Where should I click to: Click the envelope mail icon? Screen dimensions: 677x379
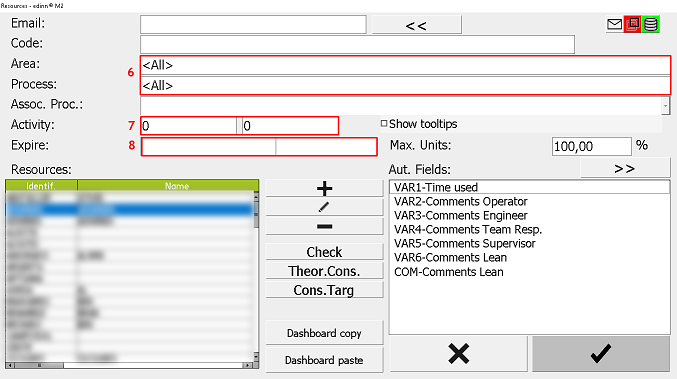coord(614,25)
